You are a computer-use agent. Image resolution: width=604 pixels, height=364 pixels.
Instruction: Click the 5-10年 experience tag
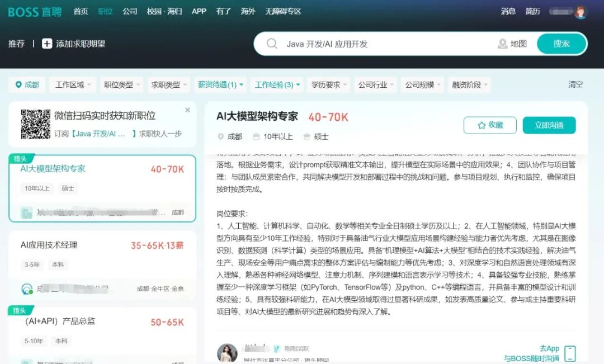click(x=34, y=341)
